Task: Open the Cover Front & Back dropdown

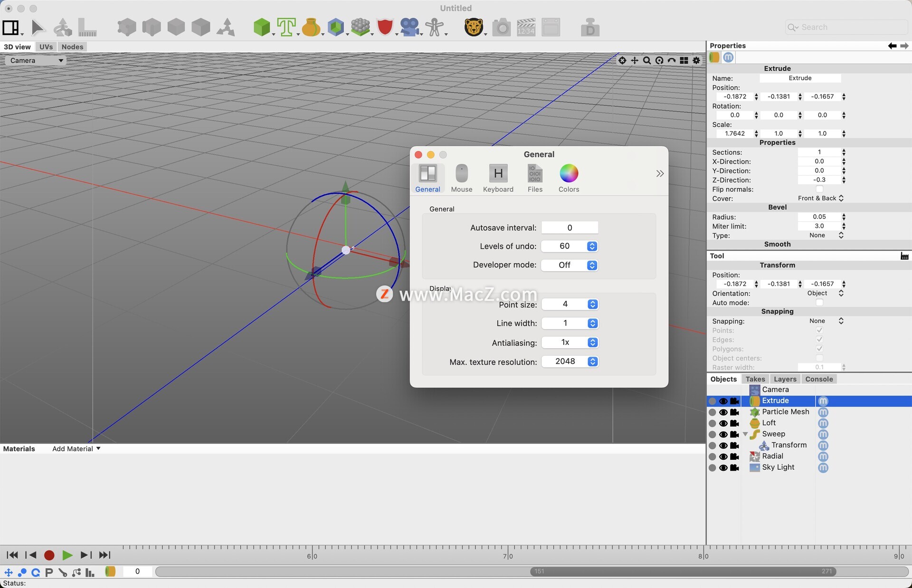Action: point(820,198)
